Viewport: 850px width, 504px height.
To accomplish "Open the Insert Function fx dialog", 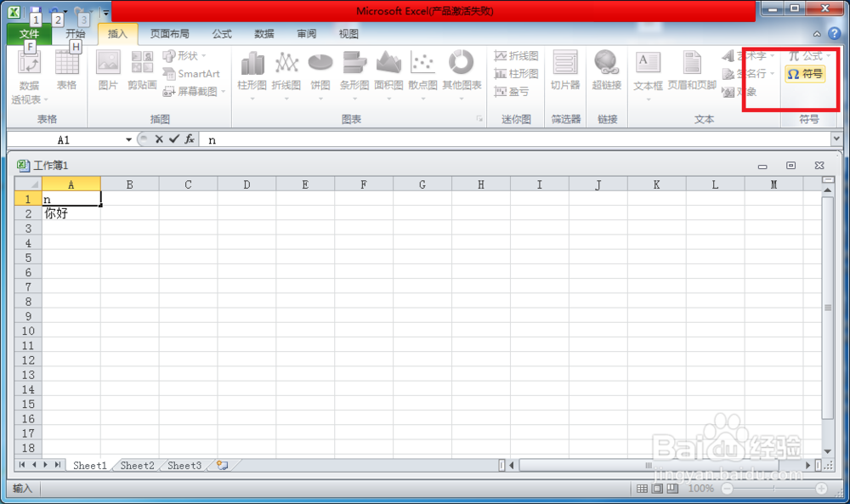I will 190,139.
